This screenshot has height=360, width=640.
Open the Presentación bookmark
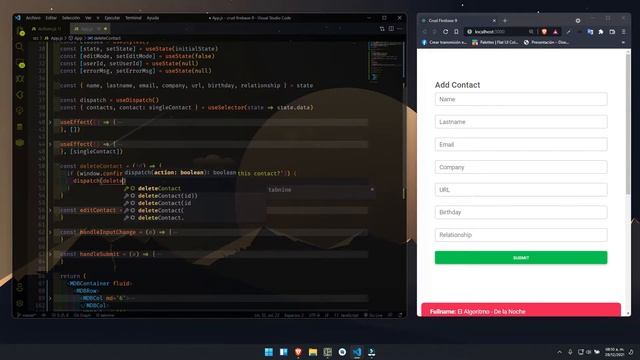pyautogui.click(x=546, y=42)
